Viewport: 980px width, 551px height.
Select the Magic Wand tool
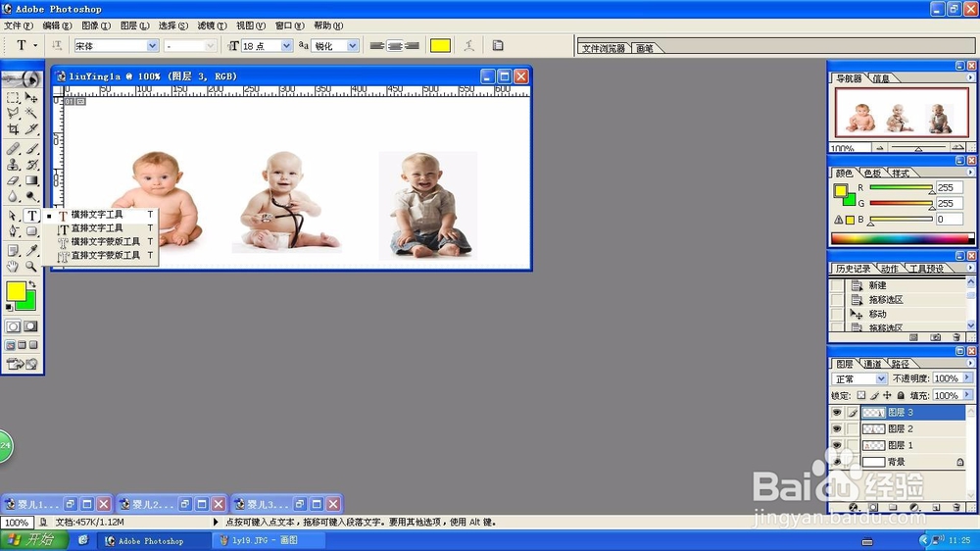31,113
